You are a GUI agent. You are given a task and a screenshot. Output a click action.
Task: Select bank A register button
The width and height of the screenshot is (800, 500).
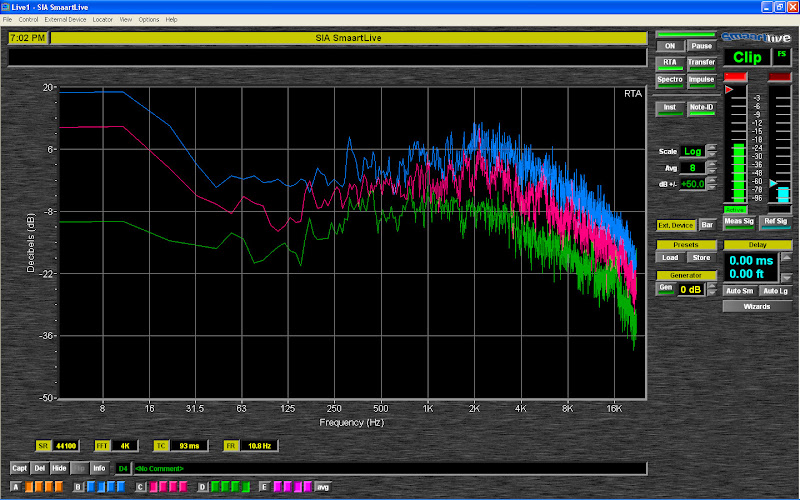point(16,487)
